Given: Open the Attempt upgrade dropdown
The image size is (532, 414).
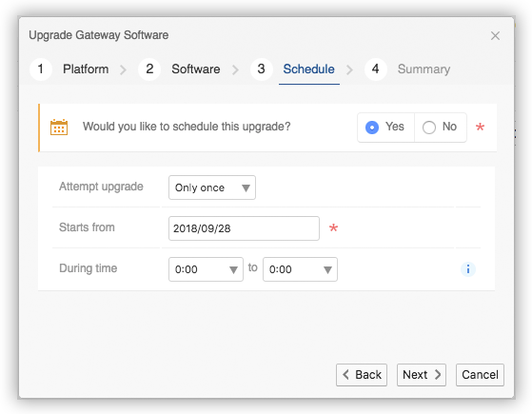Looking at the screenshot, I should 212,187.
